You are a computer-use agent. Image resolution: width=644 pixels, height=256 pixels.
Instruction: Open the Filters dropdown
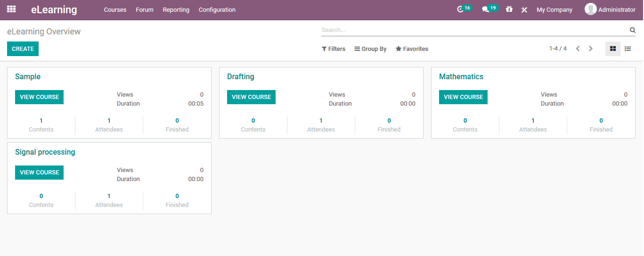[334, 49]
